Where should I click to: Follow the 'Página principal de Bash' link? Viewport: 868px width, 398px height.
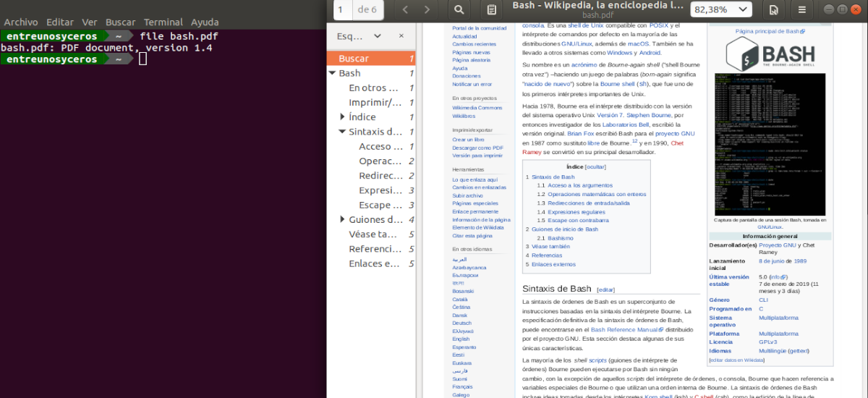coord(770,32)
